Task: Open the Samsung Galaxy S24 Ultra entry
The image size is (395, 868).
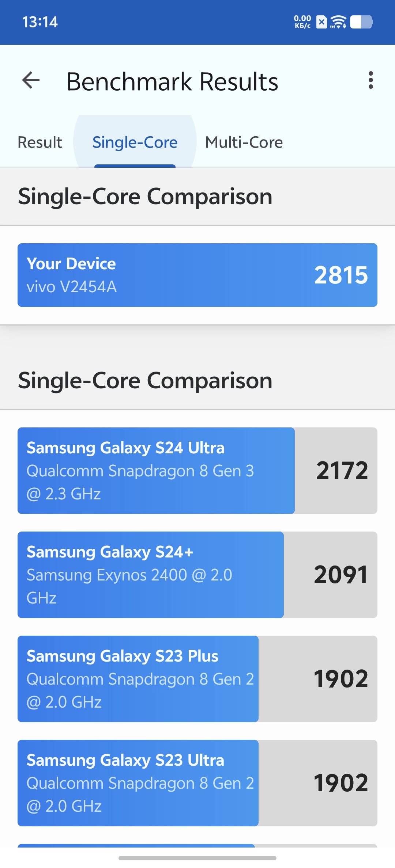Action: click(x=197, y=471)
